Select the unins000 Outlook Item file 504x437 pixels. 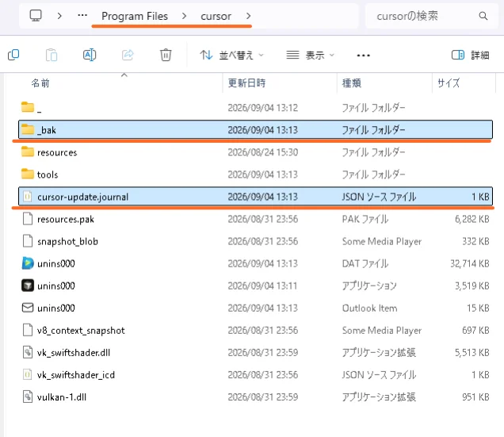tap(255, 308)
